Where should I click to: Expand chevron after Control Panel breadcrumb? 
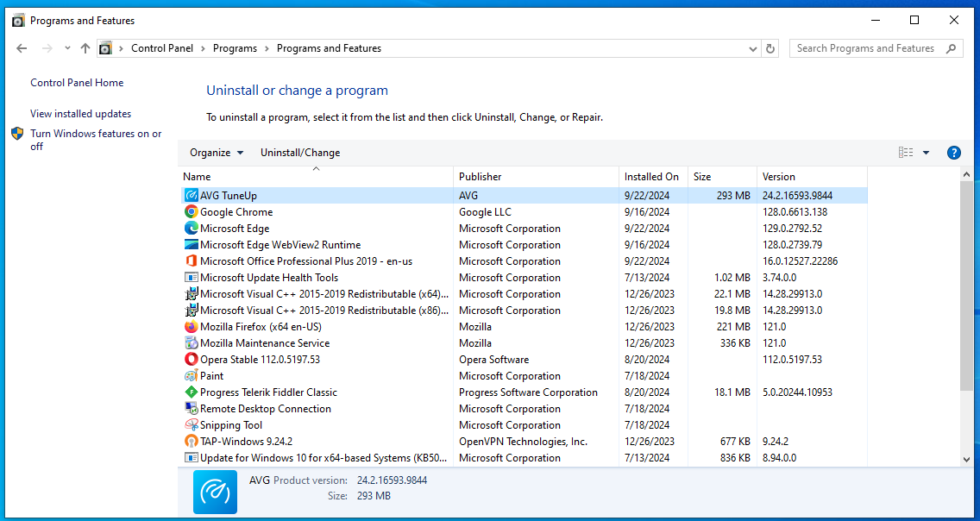[204, 48]
